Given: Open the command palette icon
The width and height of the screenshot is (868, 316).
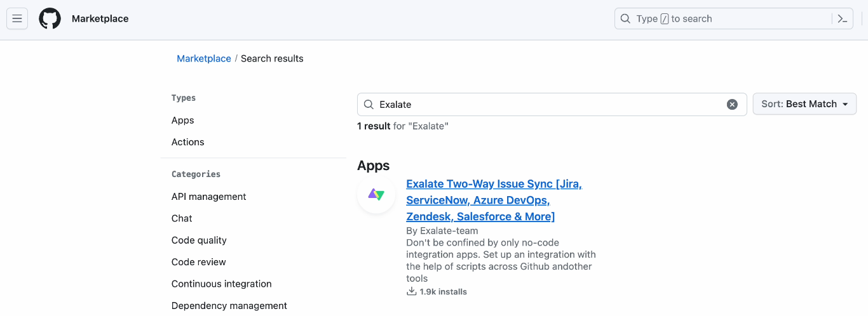Looking at the screenshot, I should (843, 19).
